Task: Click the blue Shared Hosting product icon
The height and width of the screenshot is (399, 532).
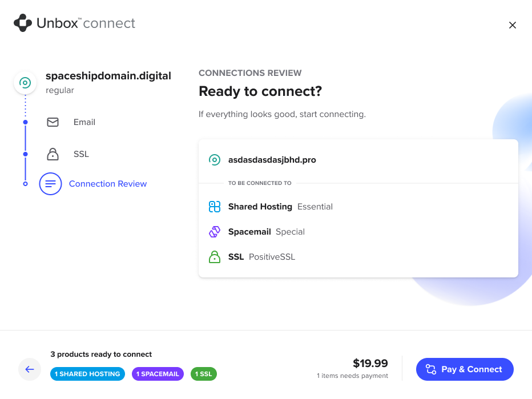Action: tap(215, 207)
